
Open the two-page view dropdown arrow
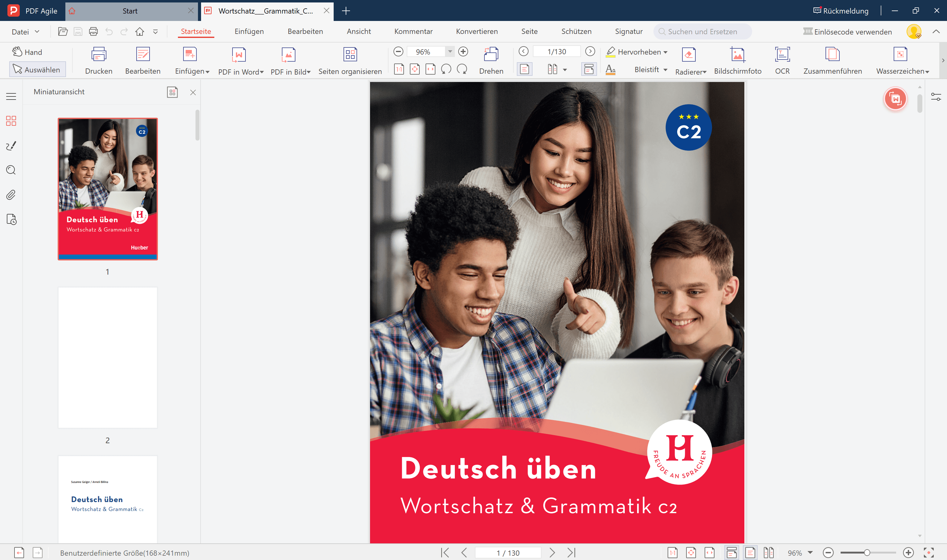(565, 70)
